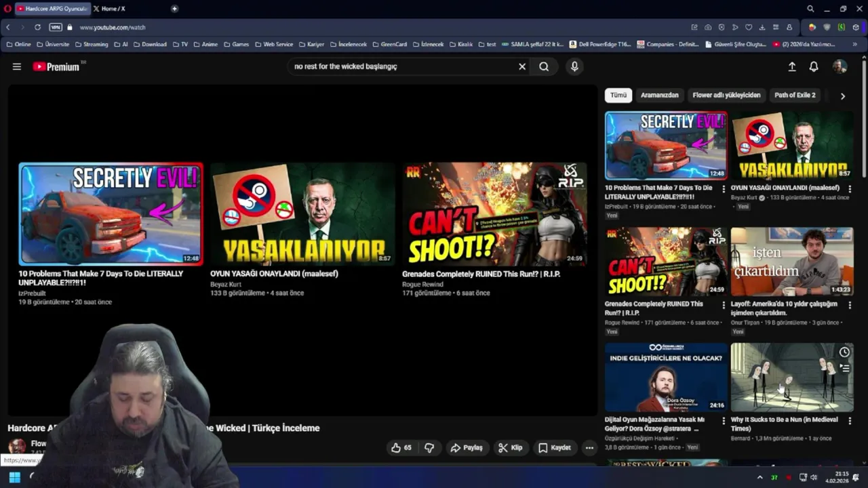The width and height of the screenshot is (868, 488).
Task: Search tabs with the Opera magnifier icon
Action: (x=810, y=9)
